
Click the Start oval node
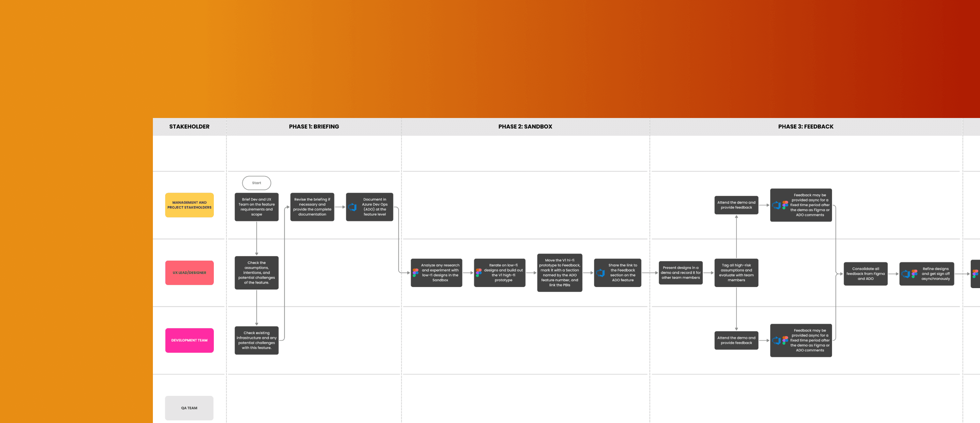point(256,183)
